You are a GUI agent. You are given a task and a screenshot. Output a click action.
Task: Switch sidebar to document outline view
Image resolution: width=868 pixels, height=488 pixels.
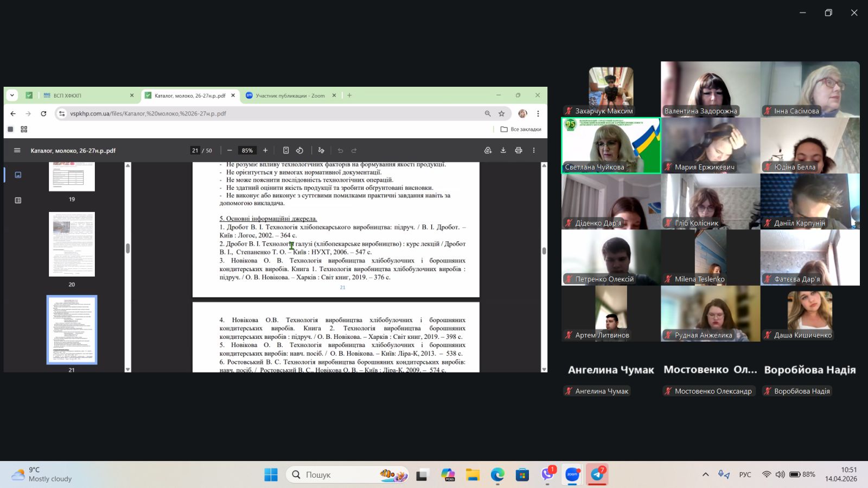tap(18, 201)
